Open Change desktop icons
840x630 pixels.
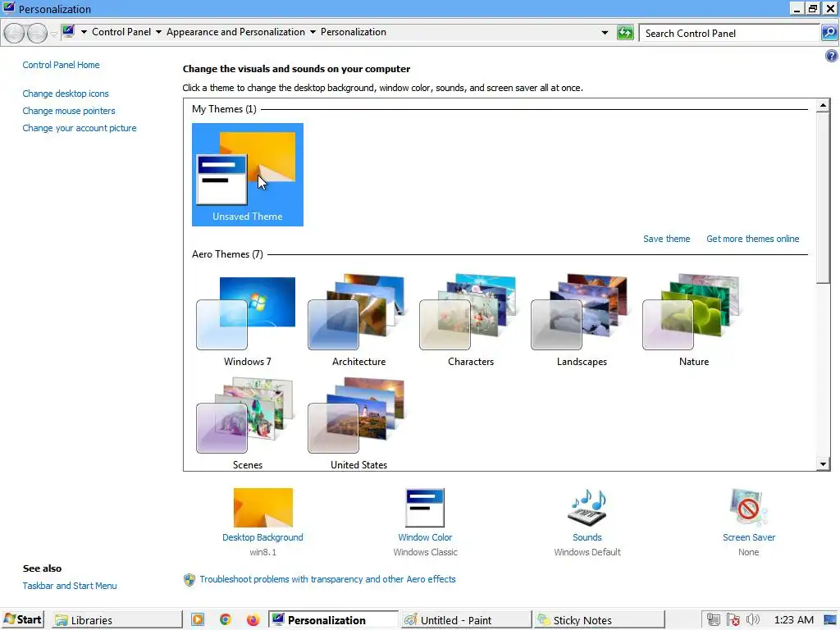click(66, 94)
